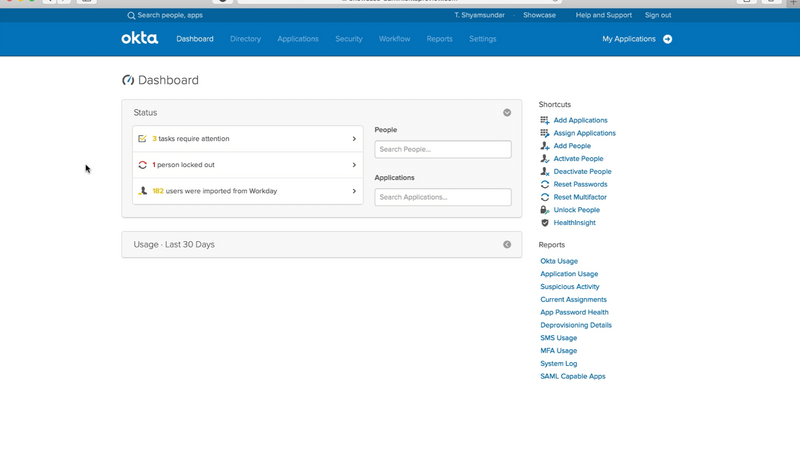Viewport: 800px width, 450px height.
Task: Open the Directory menu
Action: click(x=245, y=39)
